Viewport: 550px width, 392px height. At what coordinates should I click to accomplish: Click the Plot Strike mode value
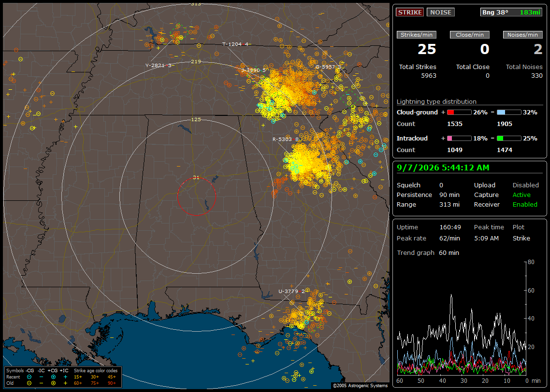[x=521, y=238]
